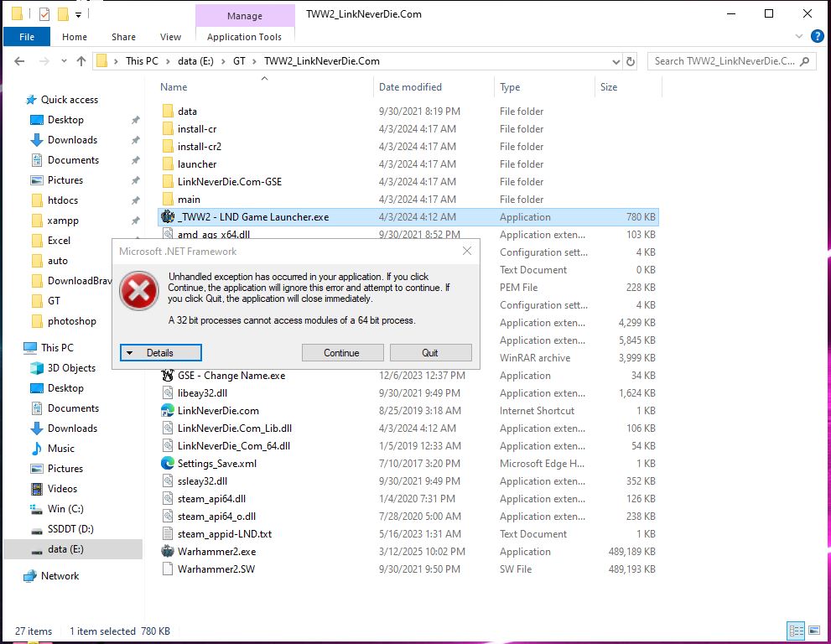Expand Details in the .NET error dialog
This screenshot has width=831, height=644.
(x=161, y=352)
